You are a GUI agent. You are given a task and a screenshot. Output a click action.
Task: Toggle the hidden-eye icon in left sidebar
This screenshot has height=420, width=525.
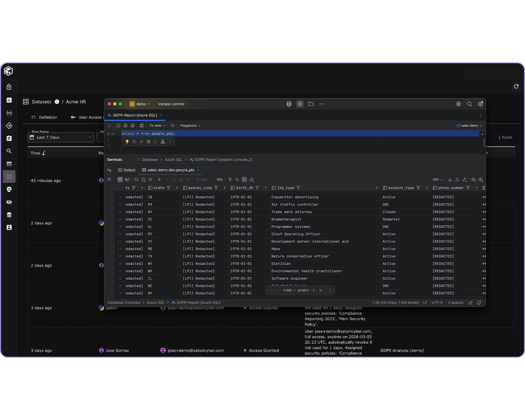point(9,202)
